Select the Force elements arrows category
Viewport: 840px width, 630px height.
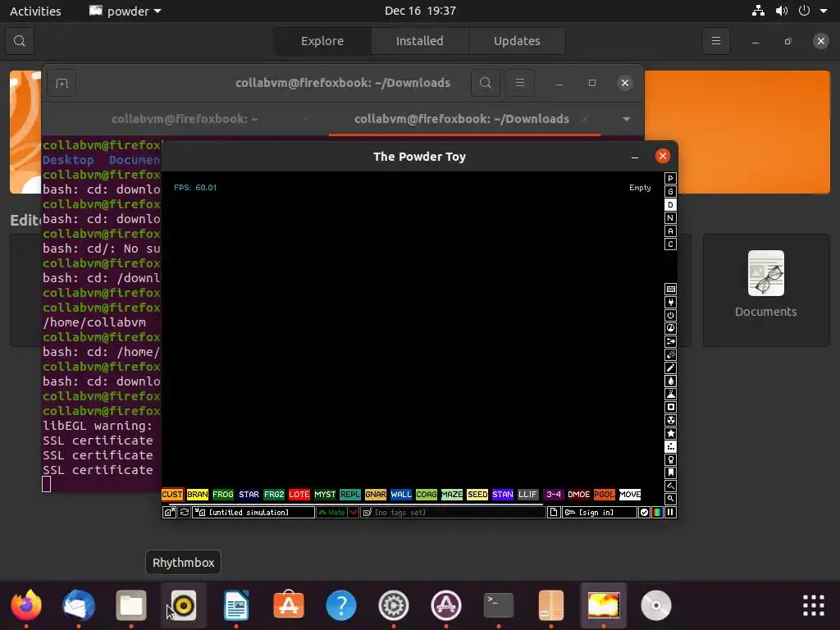click(670, 342)
